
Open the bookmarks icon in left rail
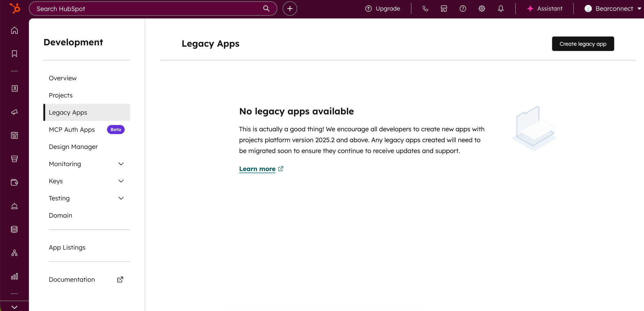click(x=14, y=54)
